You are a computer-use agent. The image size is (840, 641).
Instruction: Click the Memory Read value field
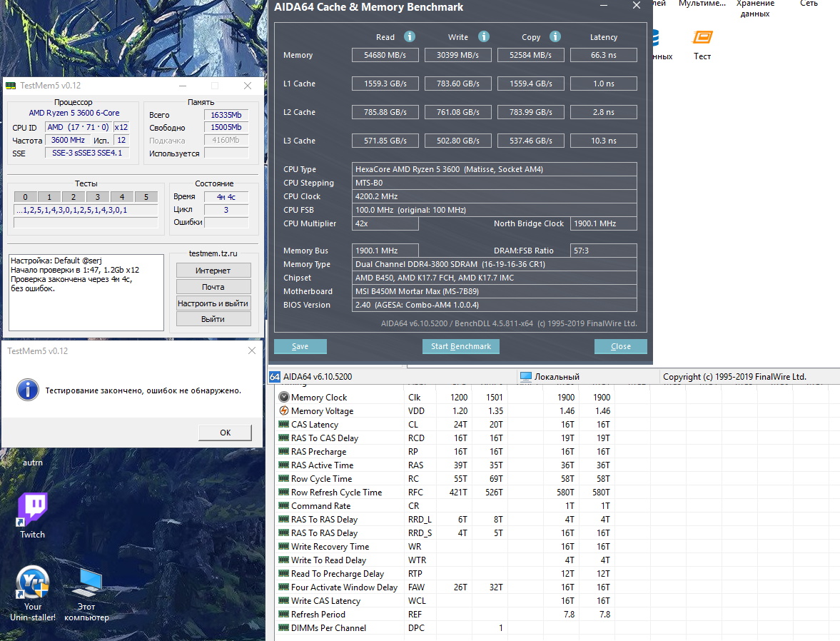(x=385, y=55)
